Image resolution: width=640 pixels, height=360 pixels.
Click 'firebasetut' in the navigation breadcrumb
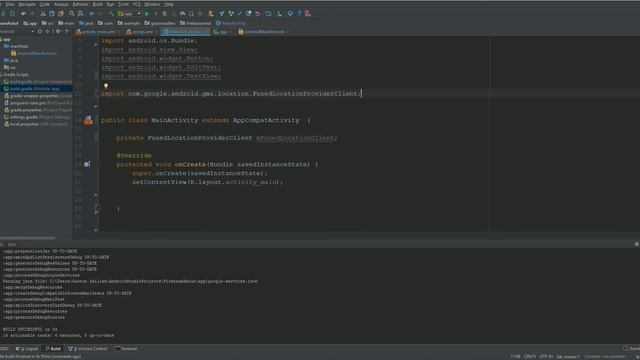point(196,23)
